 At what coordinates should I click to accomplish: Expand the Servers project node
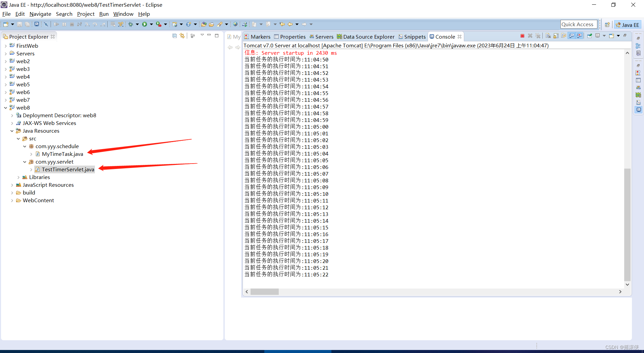pos(6,54)
